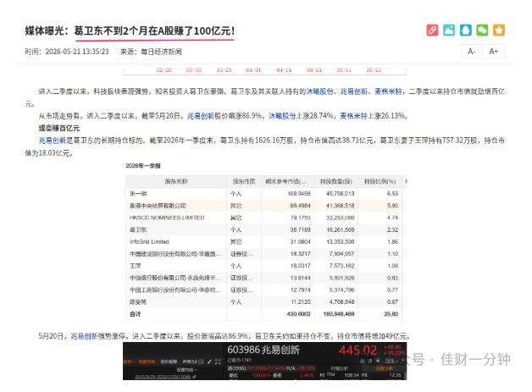Viewport: 532px width, 392px height.
Task: Select the shareholder name '葛卫东' in the table
Action: (x=138, y=230)
